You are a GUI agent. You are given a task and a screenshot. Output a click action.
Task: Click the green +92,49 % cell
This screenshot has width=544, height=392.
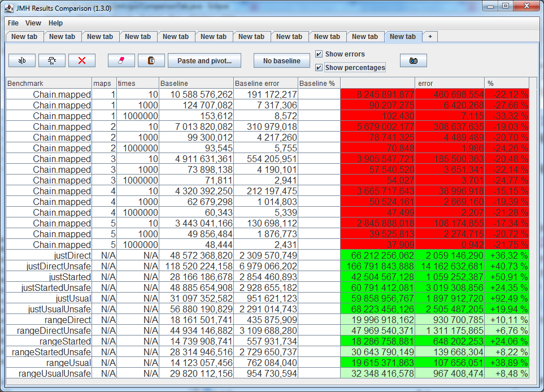(x=507, y=298)
